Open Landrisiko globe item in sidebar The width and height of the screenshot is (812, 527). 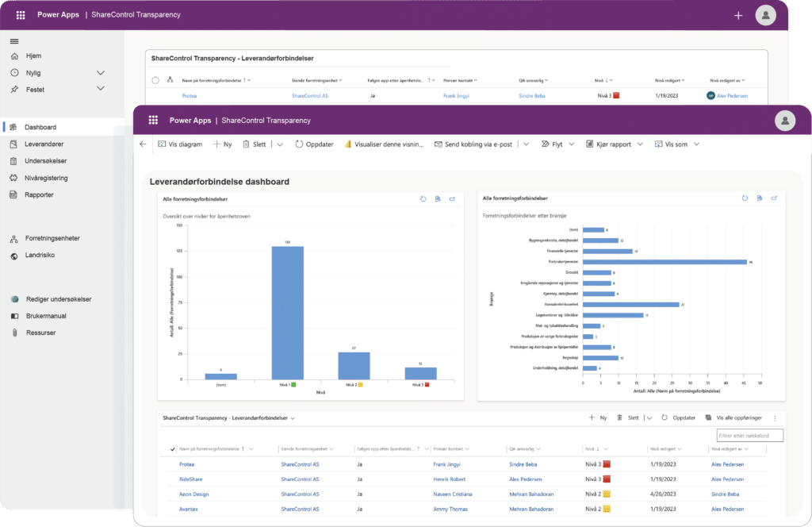(x=40, y=255)
